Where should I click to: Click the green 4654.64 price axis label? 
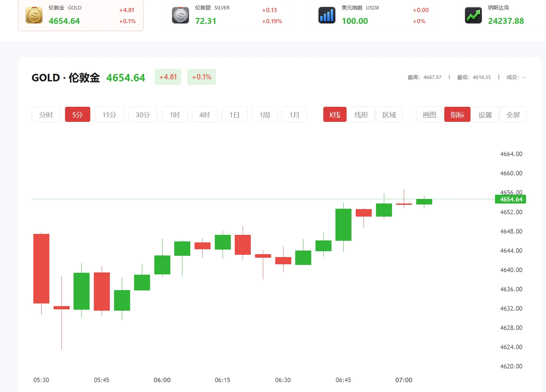511,199
